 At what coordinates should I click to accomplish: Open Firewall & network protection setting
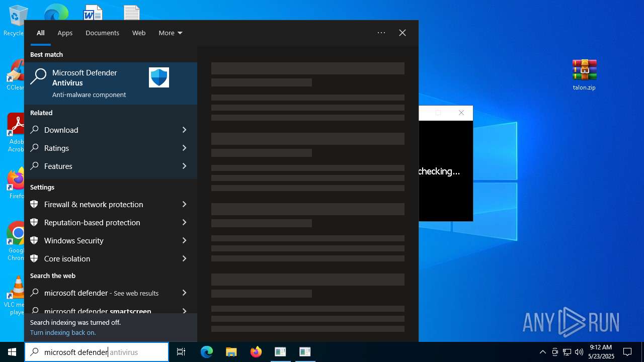(104, 204)
